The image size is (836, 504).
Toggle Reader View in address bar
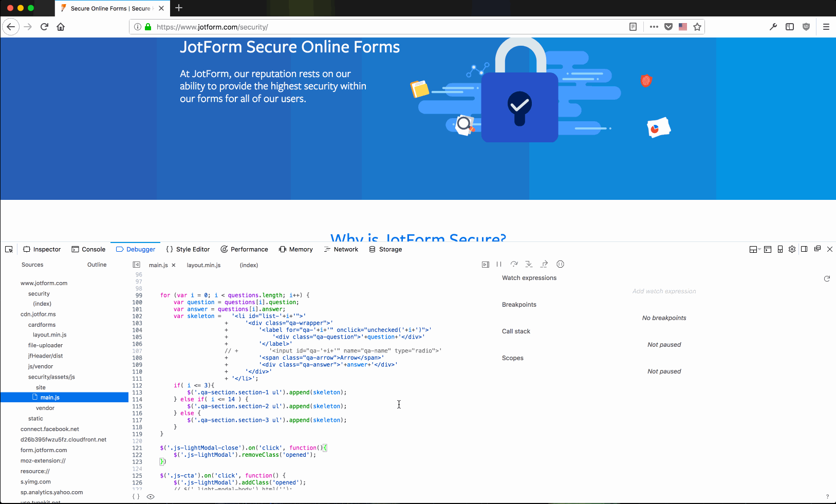pos(633,27)
